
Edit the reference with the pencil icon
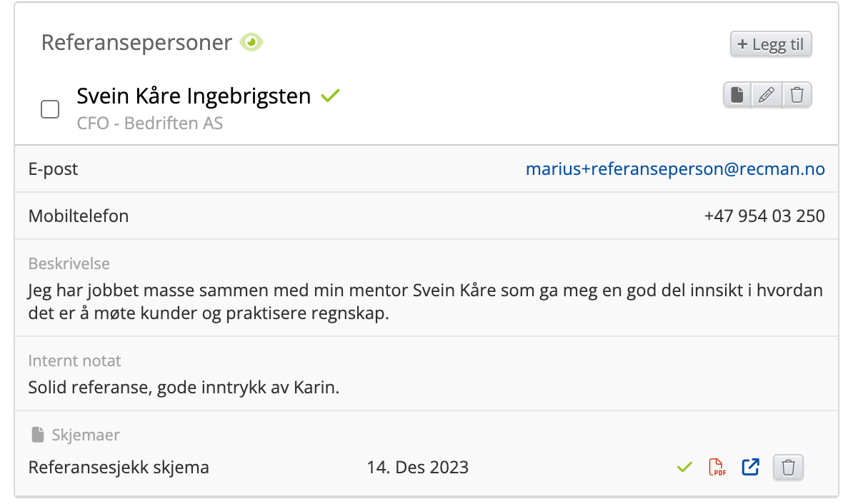767,95
